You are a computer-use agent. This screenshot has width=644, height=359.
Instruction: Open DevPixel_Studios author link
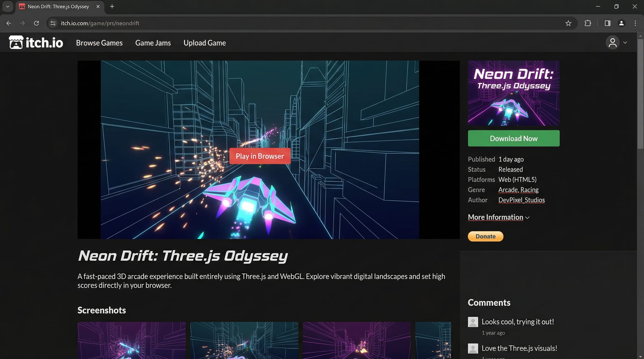521,200
